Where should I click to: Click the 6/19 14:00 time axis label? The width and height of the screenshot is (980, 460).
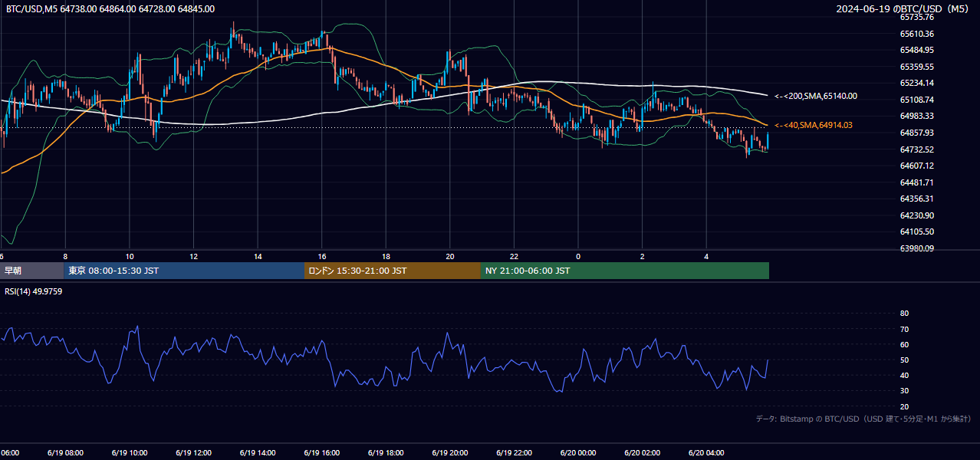point(257,452)
